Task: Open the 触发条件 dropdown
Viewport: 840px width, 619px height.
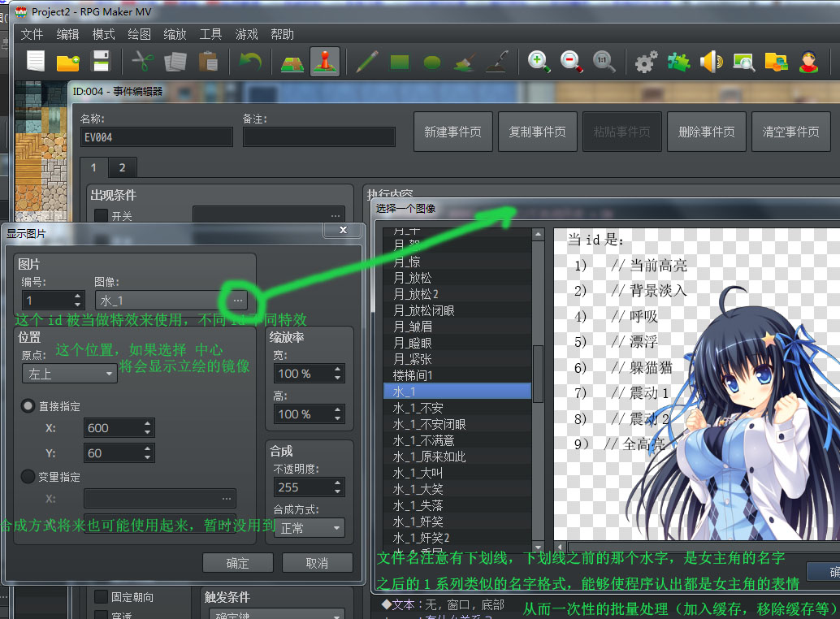Action: tap(277, 615)
